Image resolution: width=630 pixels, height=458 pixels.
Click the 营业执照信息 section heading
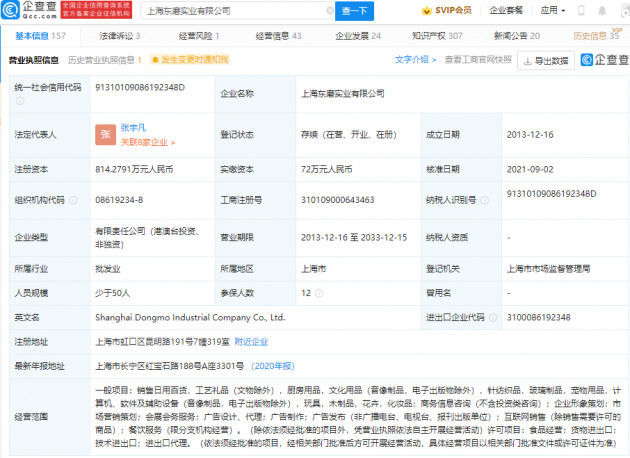pos(34,60)
